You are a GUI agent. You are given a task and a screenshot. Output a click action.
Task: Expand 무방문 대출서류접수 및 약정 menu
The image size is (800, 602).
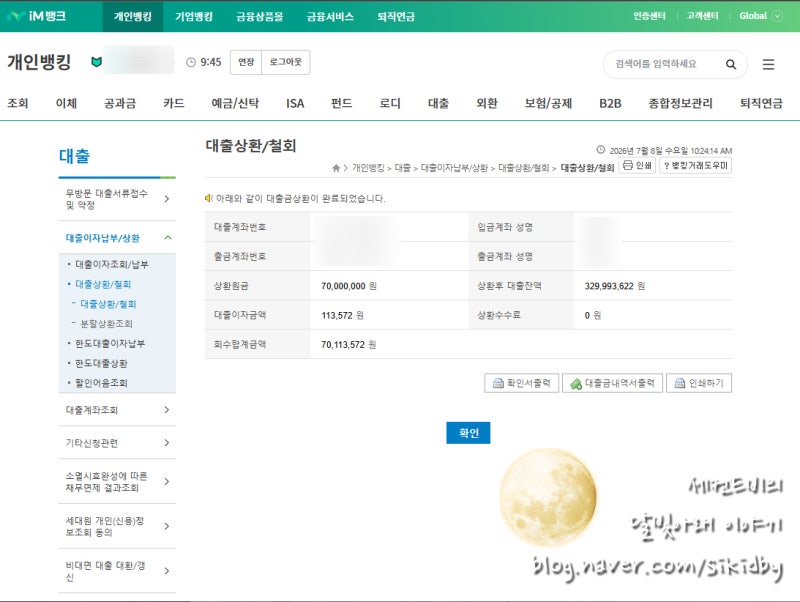[117, 199]
